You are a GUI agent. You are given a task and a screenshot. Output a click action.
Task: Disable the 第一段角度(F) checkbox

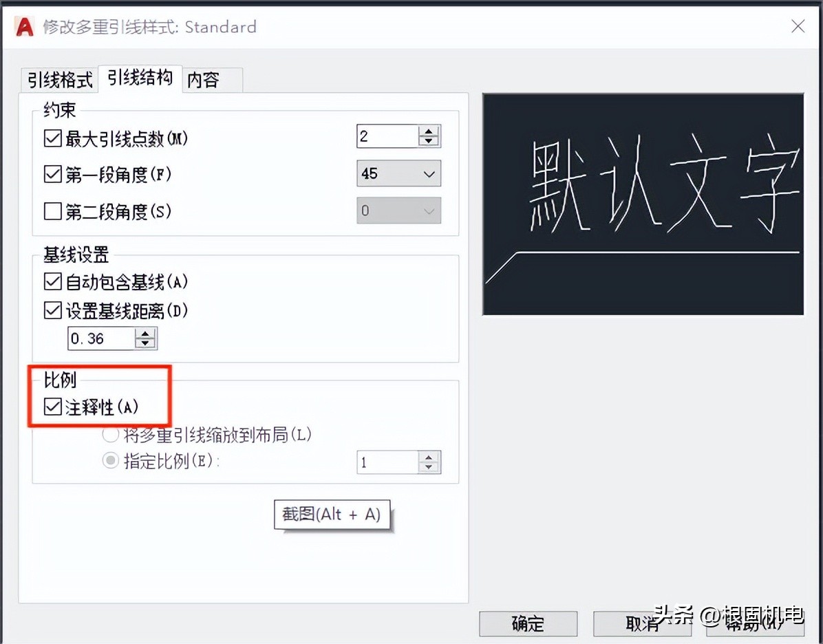(x=53, y=175)
